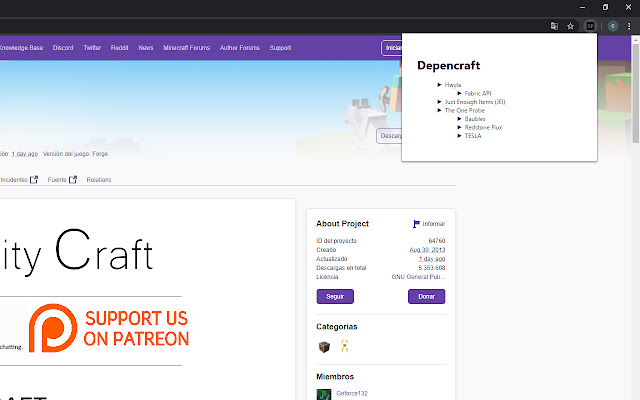Viewport: 640px width, 400px height.
Task: Click the 1 day ago value beside Actualizado
Action: [x=432, y=259]
